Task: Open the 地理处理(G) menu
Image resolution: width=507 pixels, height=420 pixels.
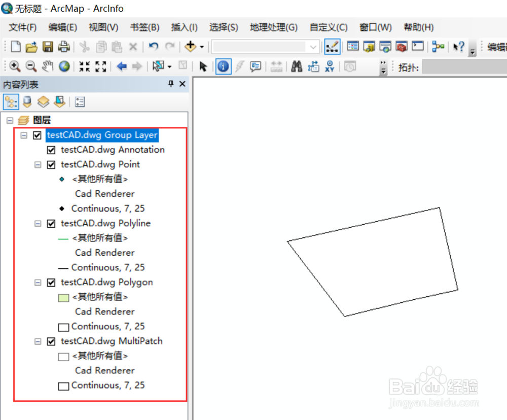Action: click(274, 27)
